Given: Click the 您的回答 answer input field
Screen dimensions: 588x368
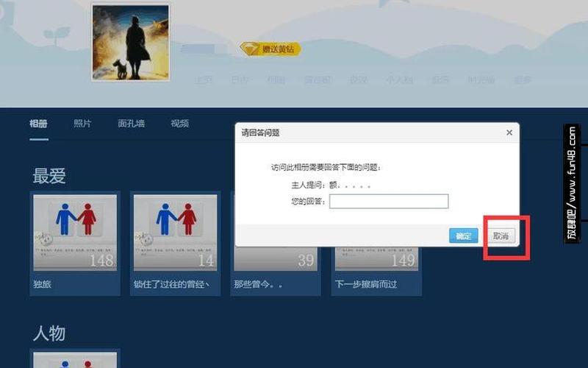Looking at the screenshot, I should (389, 201).
